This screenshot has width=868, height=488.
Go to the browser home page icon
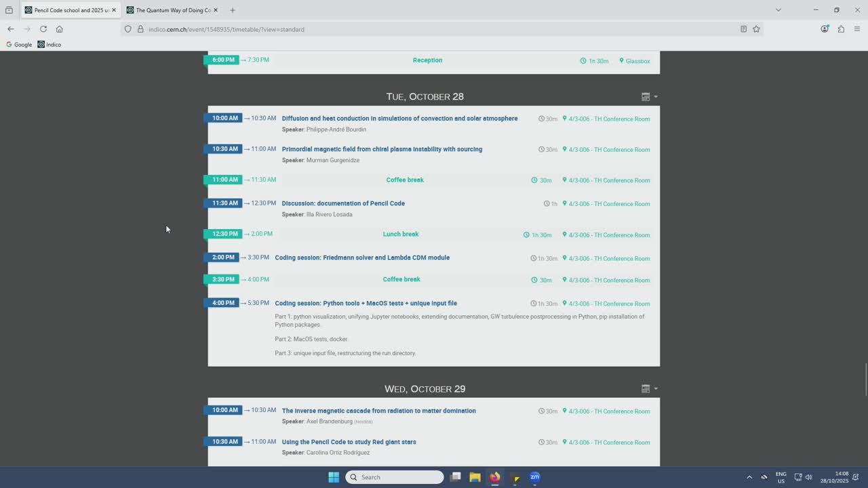60,29
